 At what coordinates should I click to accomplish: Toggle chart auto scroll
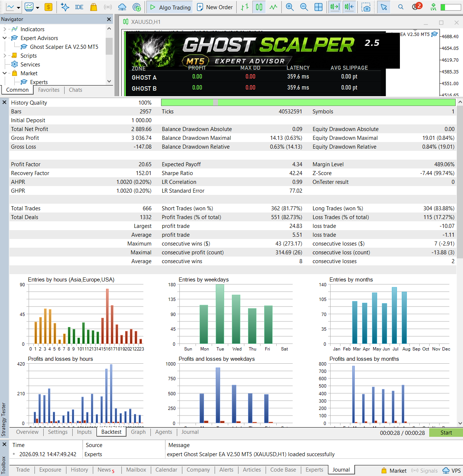(x=335, y=7)
